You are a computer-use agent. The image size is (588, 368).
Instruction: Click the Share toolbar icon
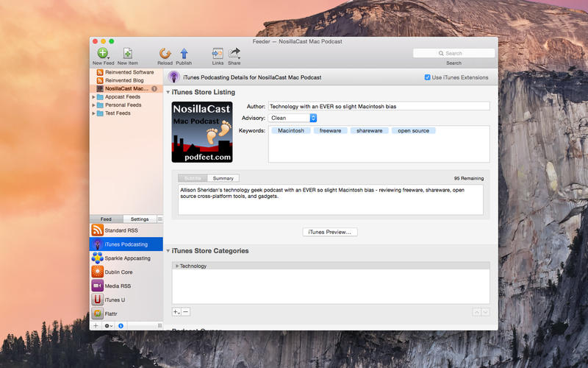234,53
